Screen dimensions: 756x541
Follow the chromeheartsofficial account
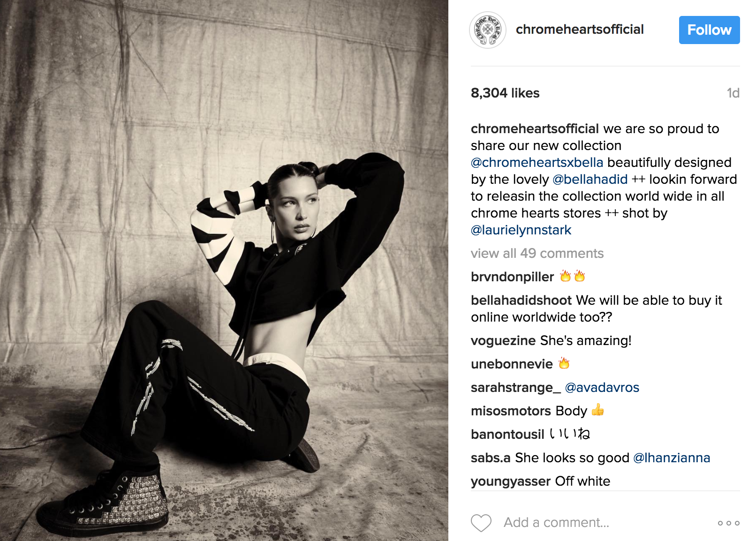(x=709, y=30)
